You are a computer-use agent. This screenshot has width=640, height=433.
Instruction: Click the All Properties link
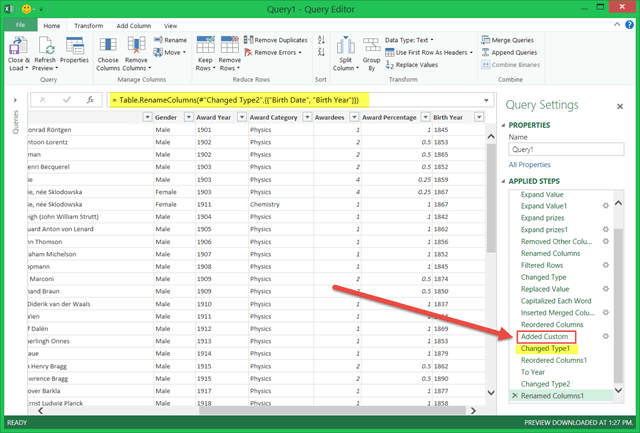tap(529, 163)
